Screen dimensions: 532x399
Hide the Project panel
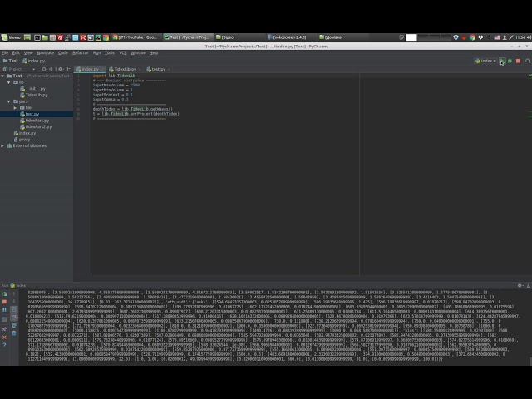[x=69, y=69]
